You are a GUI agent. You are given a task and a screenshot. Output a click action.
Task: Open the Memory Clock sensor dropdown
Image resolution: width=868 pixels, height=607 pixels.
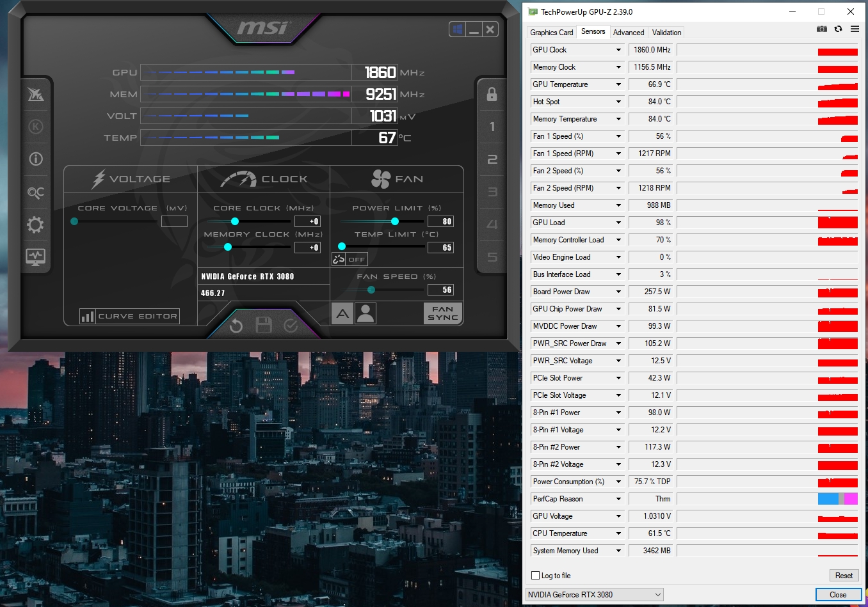618,67
